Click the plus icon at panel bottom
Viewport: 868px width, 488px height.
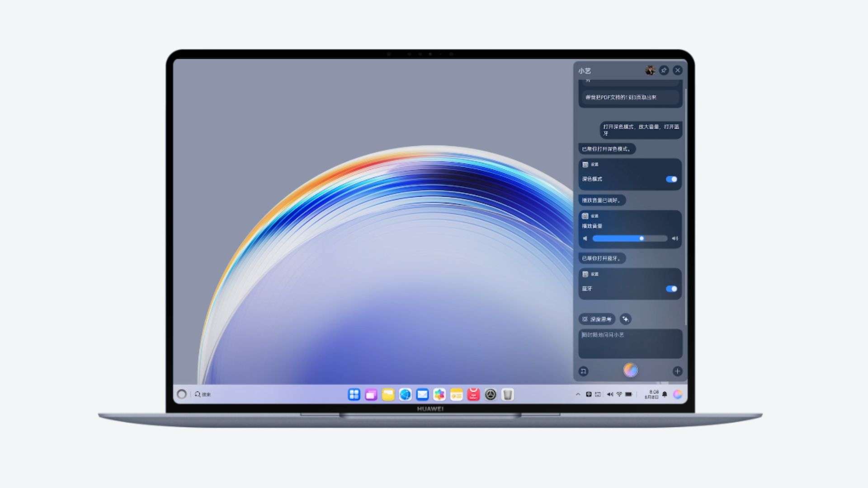677,371
